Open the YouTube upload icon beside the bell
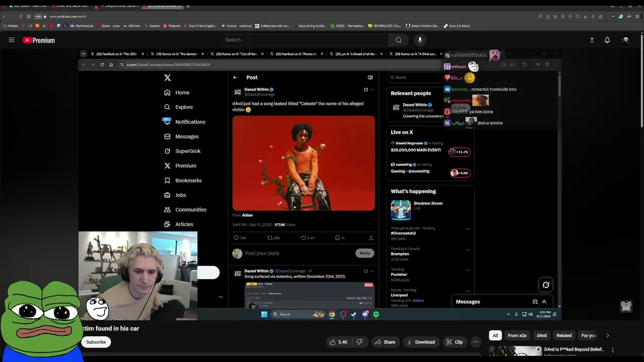This screenshot has height=362, width=644. point(592,40)
